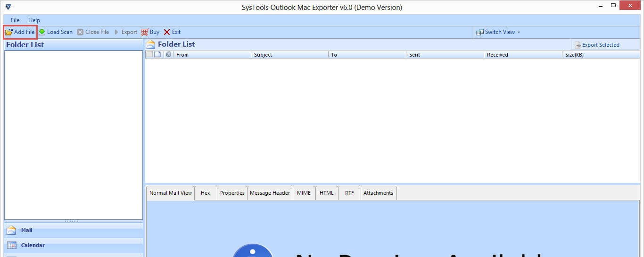The image size is (644, 257).
Task: Open the Attachments tab
Action: click(x=379, y=193)
